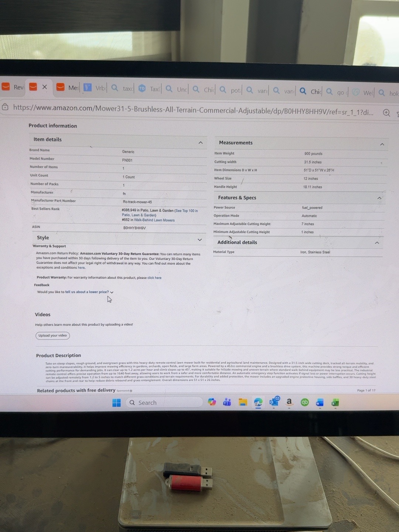Switch to the 'Wel' browser tab

[363, 92]
